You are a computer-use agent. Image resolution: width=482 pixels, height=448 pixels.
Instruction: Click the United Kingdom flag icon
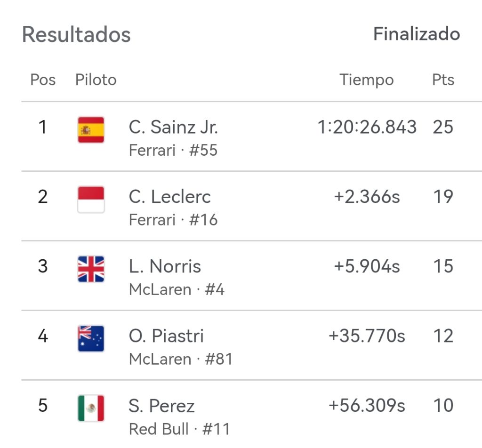(91, 269)
